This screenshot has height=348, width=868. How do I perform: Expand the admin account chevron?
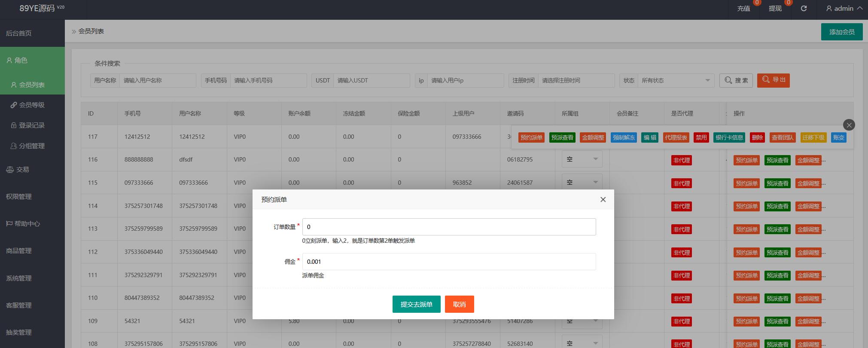tap(859, 8)
